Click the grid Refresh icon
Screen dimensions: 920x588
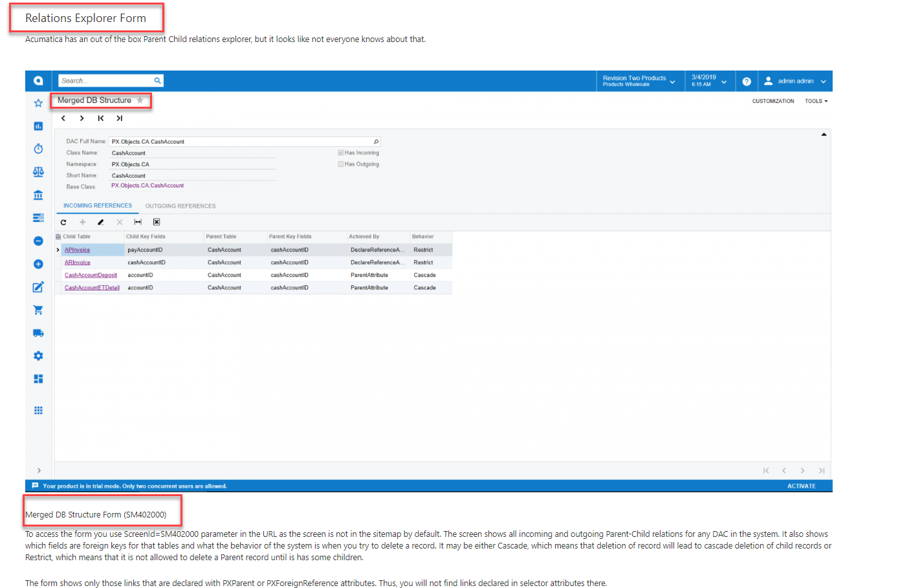point(63,222)
